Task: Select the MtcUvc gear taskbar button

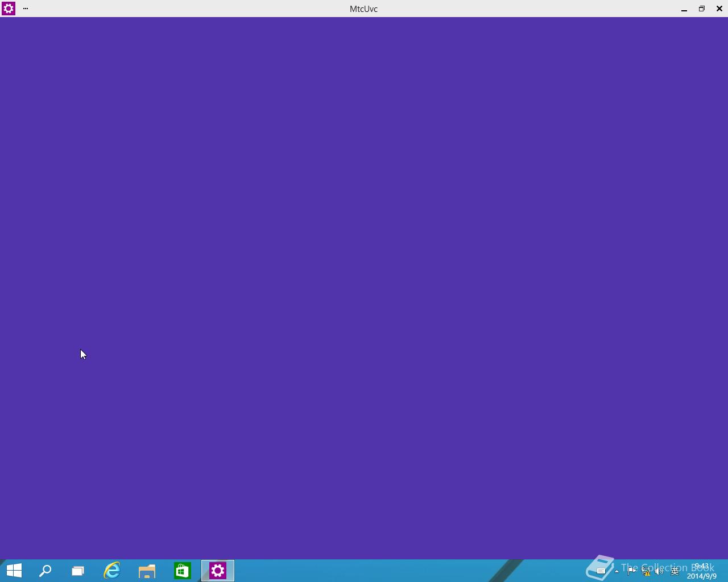Action: (218, 571)
